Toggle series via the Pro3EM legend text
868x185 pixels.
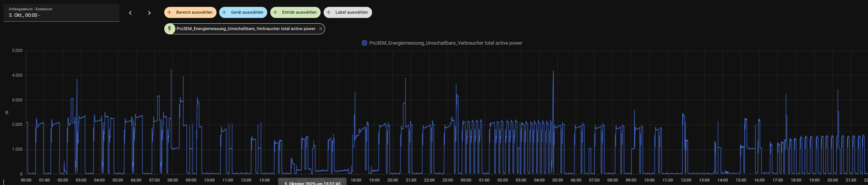(445, 43)
